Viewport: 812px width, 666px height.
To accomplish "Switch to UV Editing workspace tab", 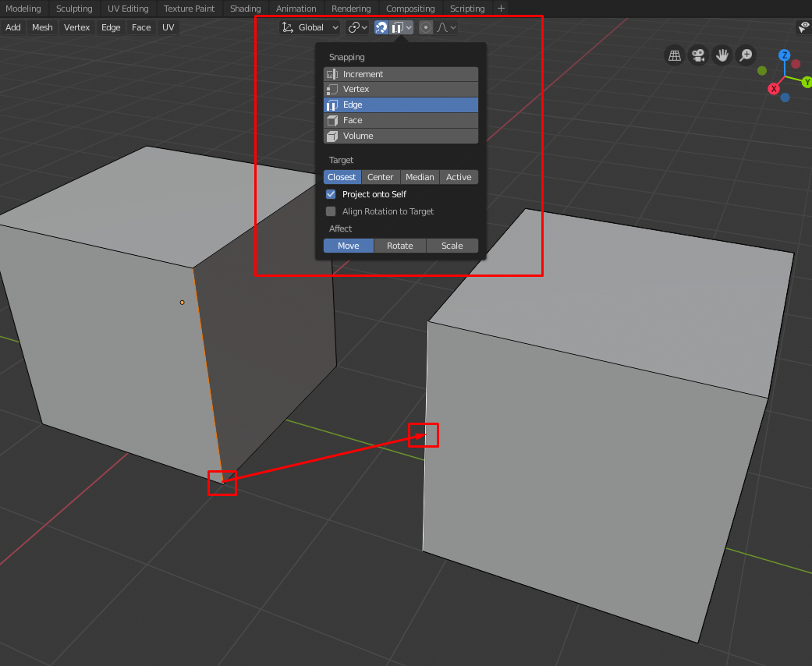I will (128, 9).
